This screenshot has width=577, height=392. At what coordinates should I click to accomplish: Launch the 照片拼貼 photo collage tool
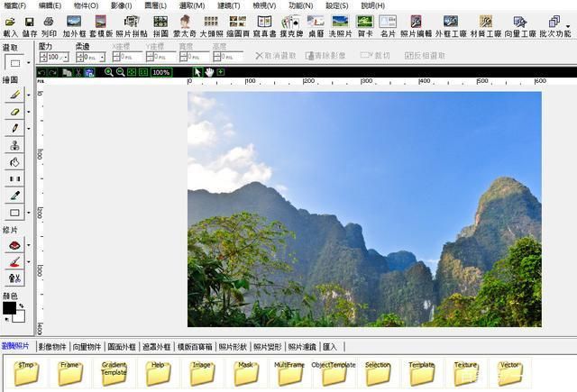click(132, 26)
